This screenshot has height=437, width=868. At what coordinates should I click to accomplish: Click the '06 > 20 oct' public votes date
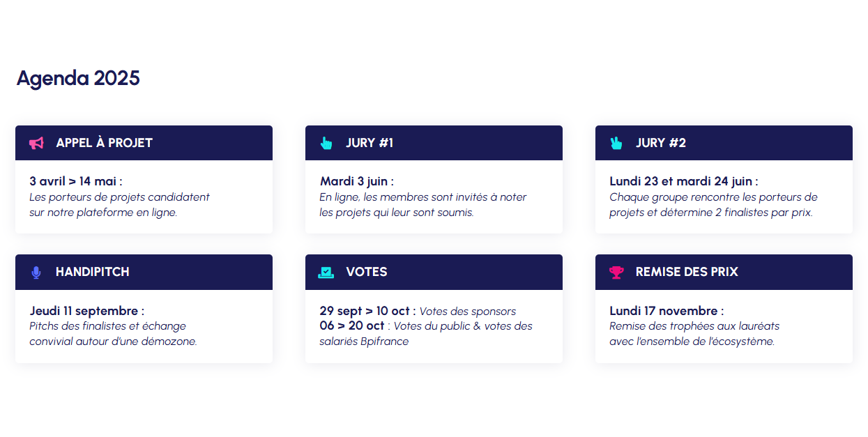click(x=352, y=325)
